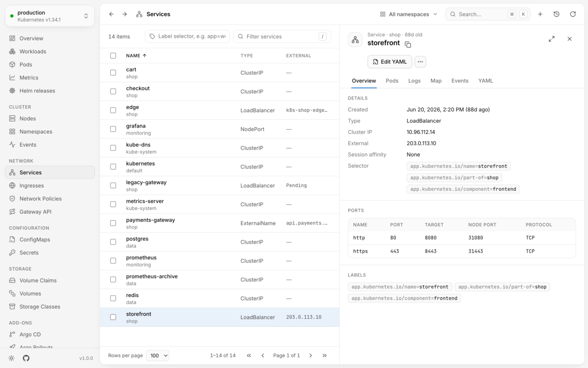Tick the checkbox for edge service
588x368 pixels.
point(113,110)
